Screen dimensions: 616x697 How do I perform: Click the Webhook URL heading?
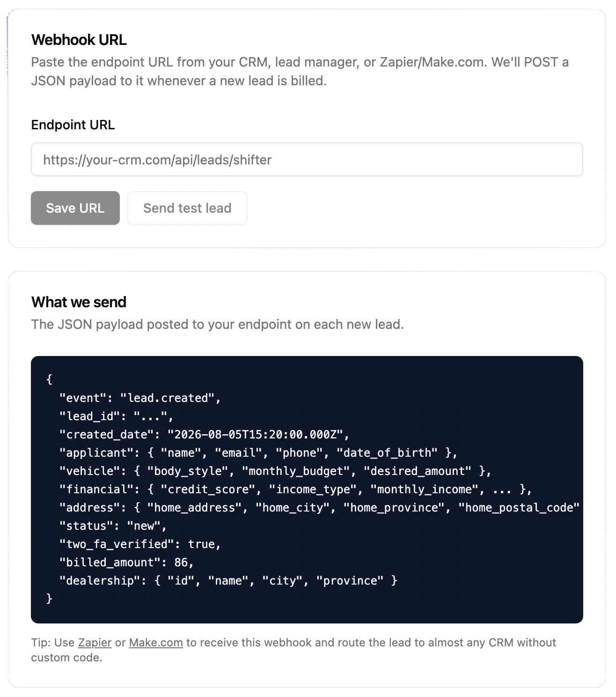coord(79,40)
